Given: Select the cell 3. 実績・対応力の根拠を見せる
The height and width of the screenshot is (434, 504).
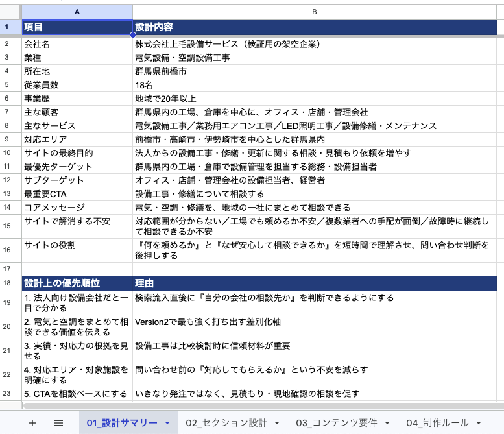Looking at the screenshot, I should 77,351.
